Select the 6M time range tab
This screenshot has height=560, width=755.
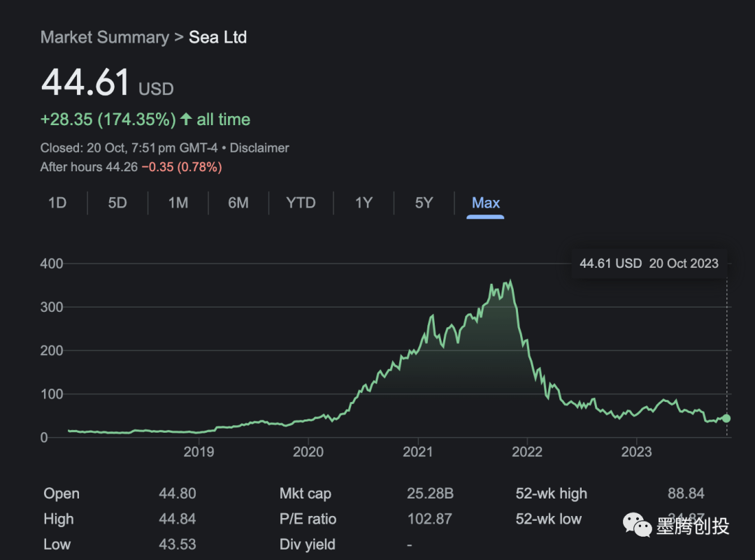click(x=238, y=203)
